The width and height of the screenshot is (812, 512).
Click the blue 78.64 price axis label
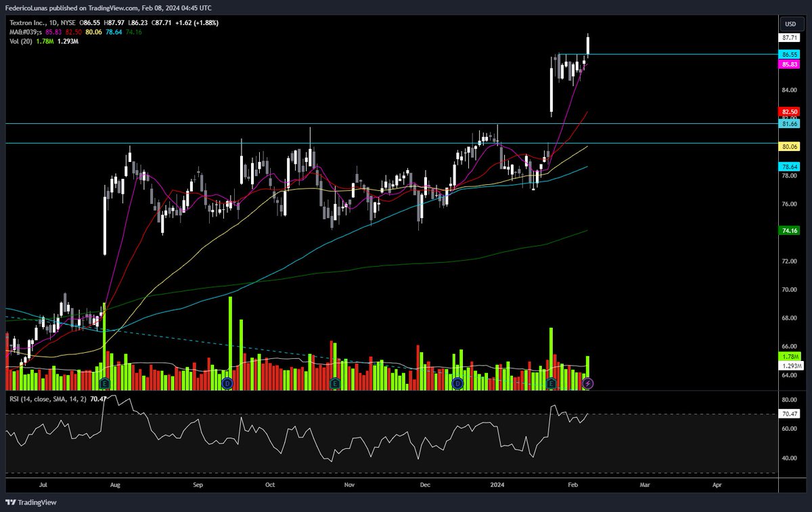[790, 167]
